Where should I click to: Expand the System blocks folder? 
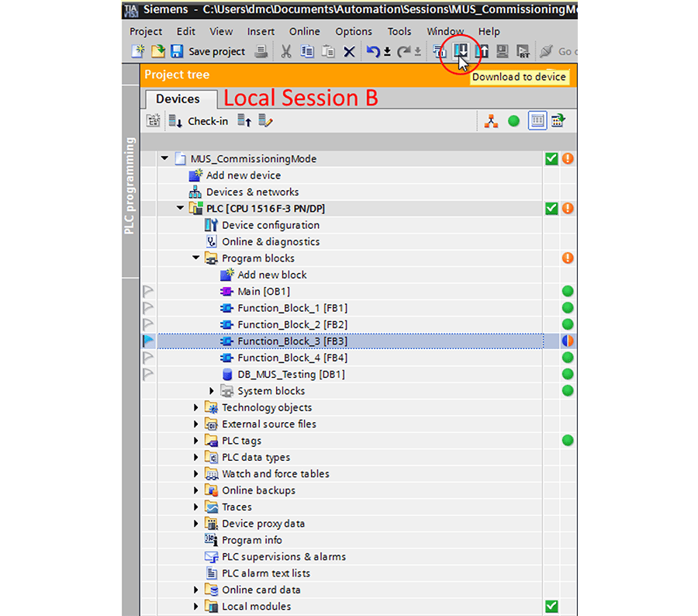click(212, 390)
